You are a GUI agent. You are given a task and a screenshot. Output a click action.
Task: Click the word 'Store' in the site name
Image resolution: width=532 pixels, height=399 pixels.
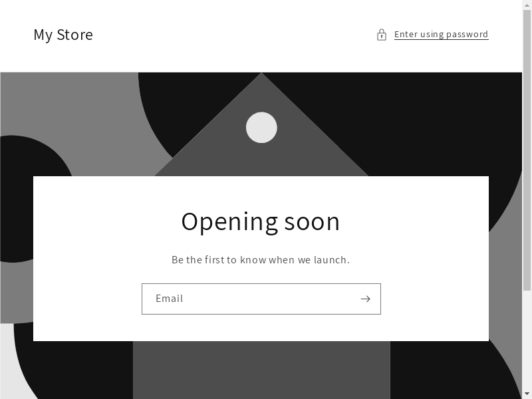point(74,35)
